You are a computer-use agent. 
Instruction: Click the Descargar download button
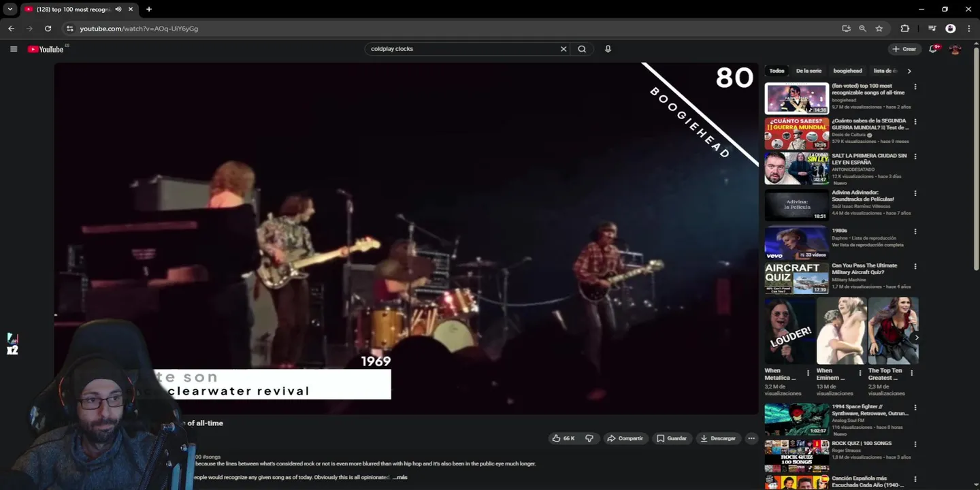pos(718,438)
